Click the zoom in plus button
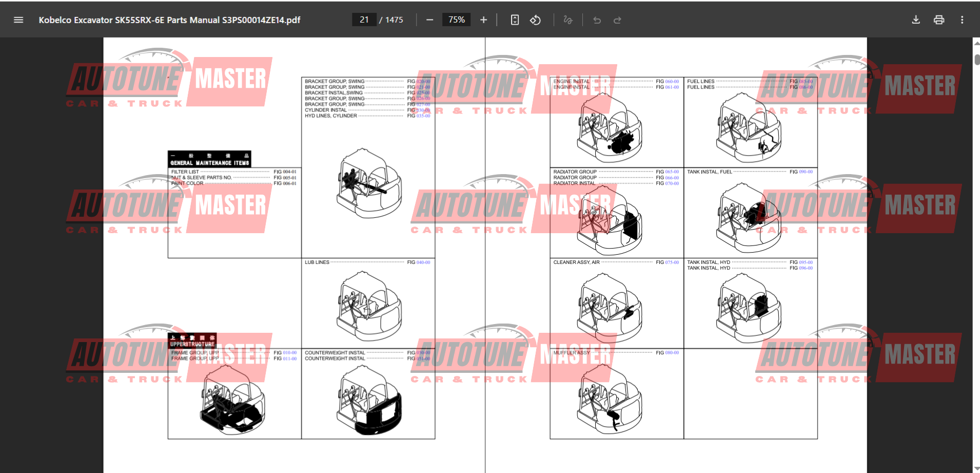 pyautogui.click(x=483, y=20)
